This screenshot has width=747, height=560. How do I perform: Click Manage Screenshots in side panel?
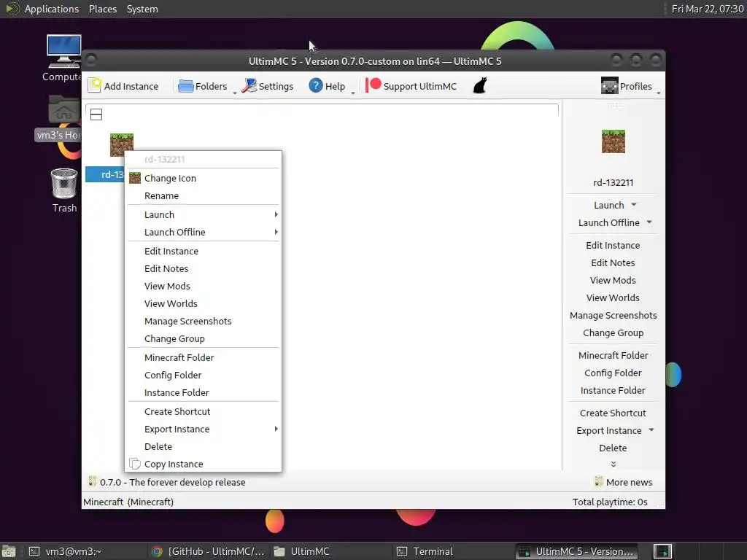click(613, 316)
